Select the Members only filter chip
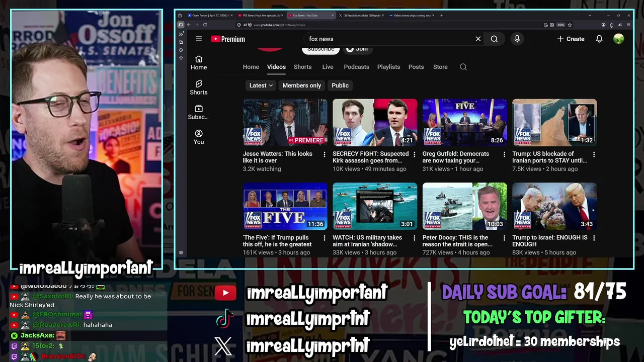Image resolution: width=644 pixels, height=362 pixels. [x=301, y=85]
